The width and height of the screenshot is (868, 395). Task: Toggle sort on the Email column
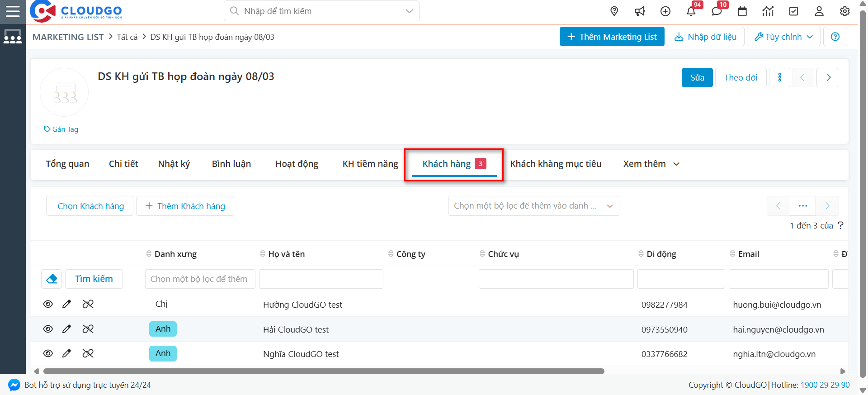(748, 254)
